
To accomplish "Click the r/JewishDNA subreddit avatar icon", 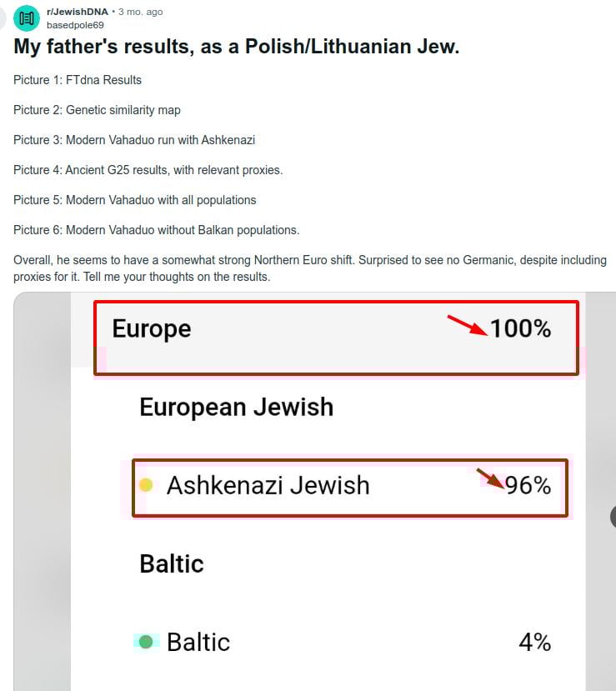I will pyautogui.click(x=27, y=18).
